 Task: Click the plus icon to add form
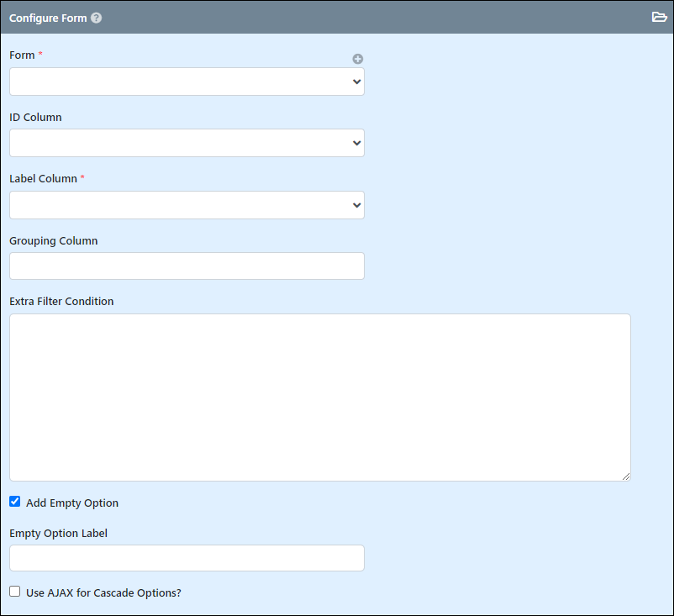click(358, 59)
